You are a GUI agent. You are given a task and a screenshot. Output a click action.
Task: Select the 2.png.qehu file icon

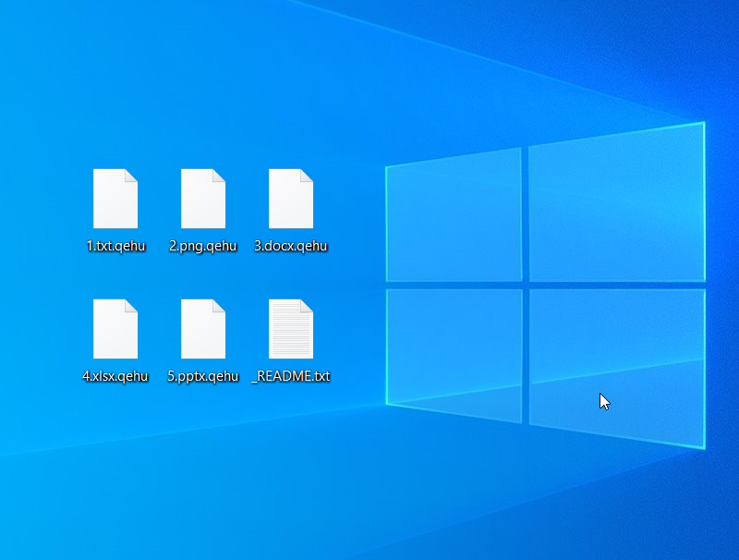click(x=203, y=199)
